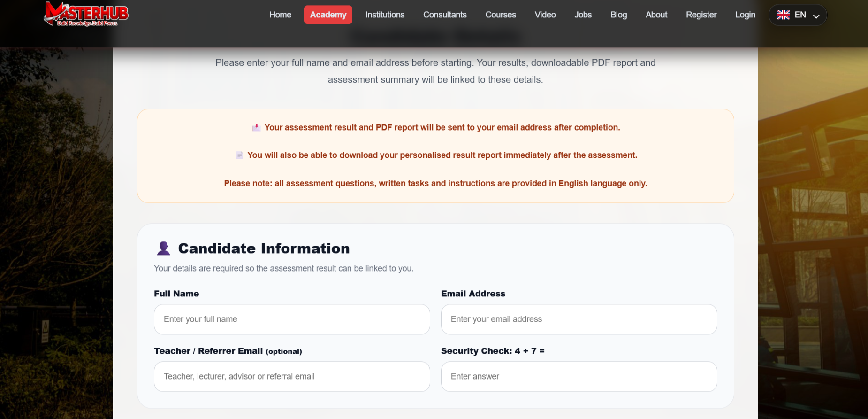The image size is (868, 419).
Task: Click the Teacher / Referrer Email field
Action: point(292,377)
